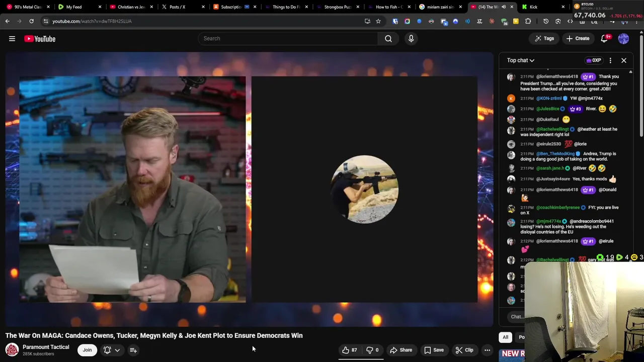Dislike the video with thumbs down
The image size is (644, 362).
point(372,350)
